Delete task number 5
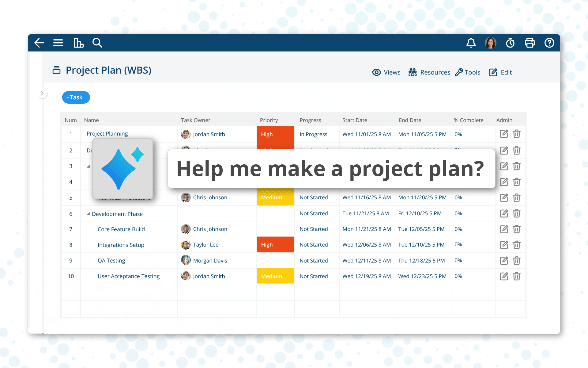Viewport: 588px width, 368px height. pos(517,197)
